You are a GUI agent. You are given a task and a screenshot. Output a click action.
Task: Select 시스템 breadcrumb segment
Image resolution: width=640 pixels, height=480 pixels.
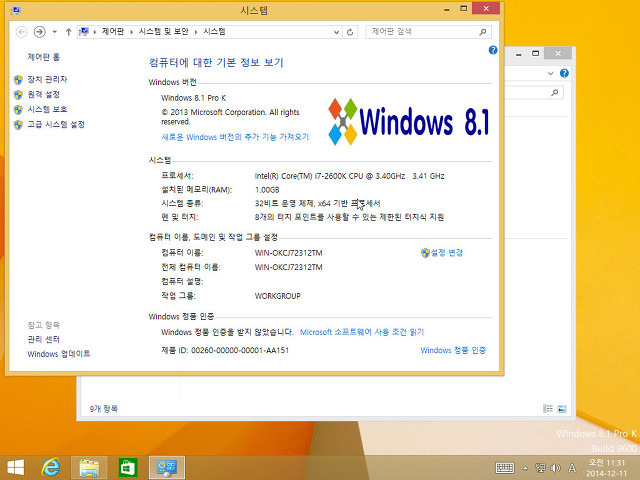[214, 31]
